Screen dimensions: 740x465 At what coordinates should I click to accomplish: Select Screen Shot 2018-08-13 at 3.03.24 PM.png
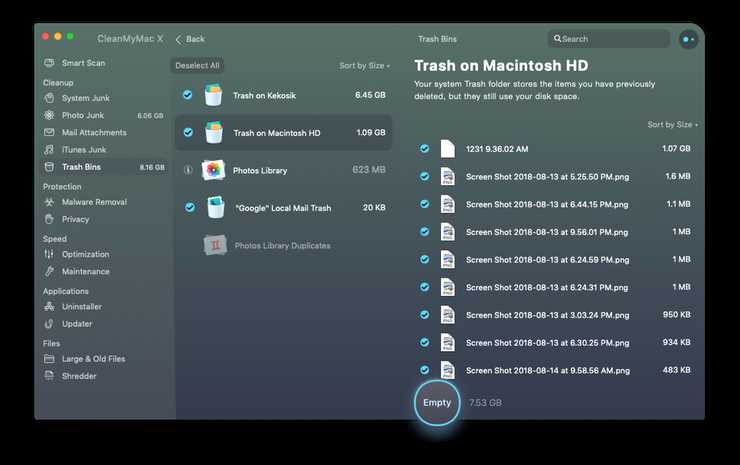547,315
